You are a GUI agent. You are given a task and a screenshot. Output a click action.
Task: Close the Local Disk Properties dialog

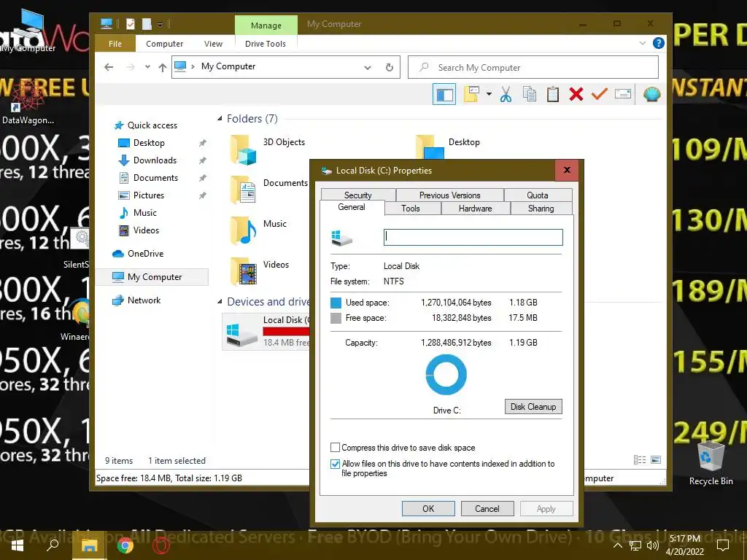(x=567, y=170)
